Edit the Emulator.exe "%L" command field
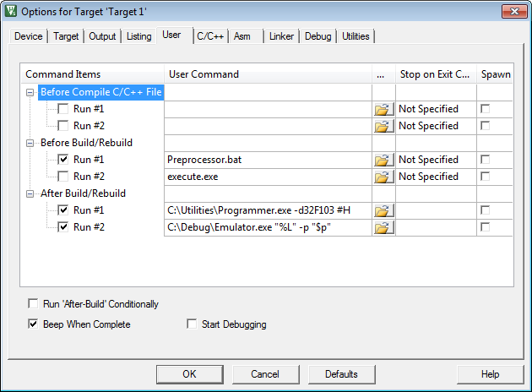Image resolution: width=532 pixels, height=392 pixels. coord(268,227)
